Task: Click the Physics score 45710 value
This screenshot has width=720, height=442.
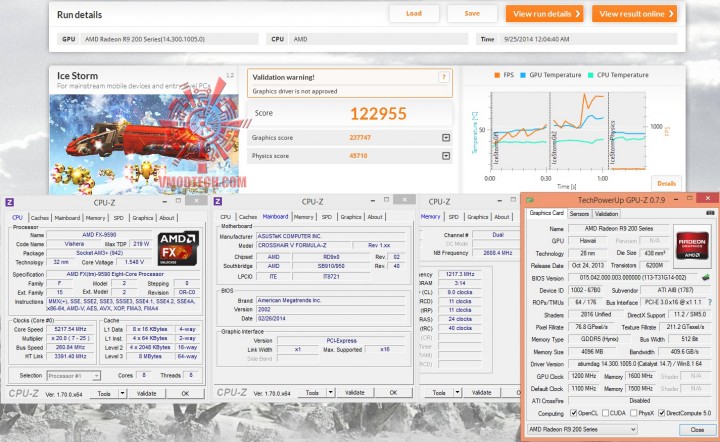Action: click(x=358, y=156)
